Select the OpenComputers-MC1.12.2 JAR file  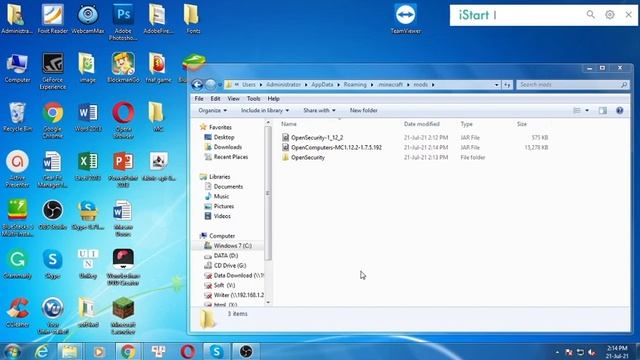click(336, 147)
